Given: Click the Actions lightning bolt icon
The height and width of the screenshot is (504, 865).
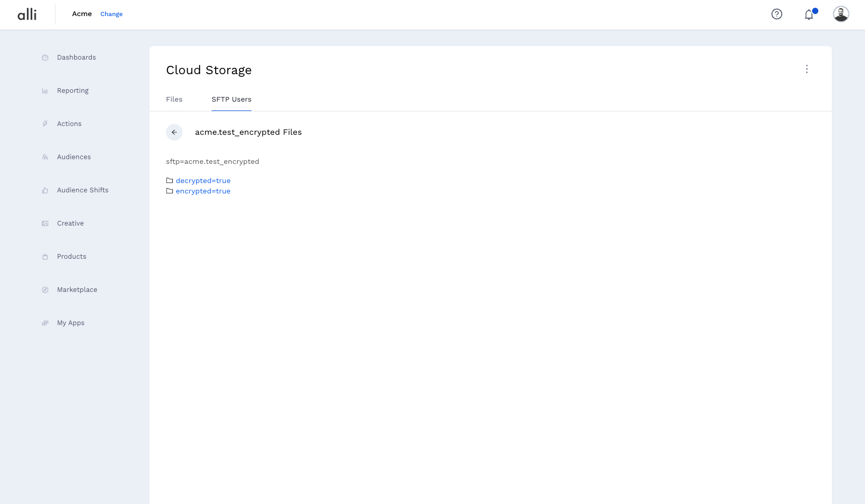Looking at the screenshot, I should point(46,123).
